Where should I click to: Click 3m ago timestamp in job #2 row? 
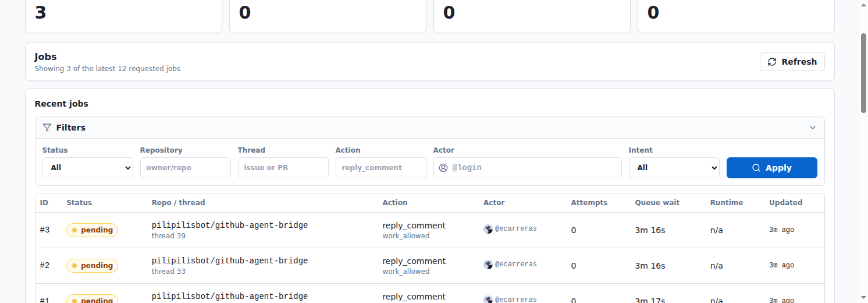781,265
